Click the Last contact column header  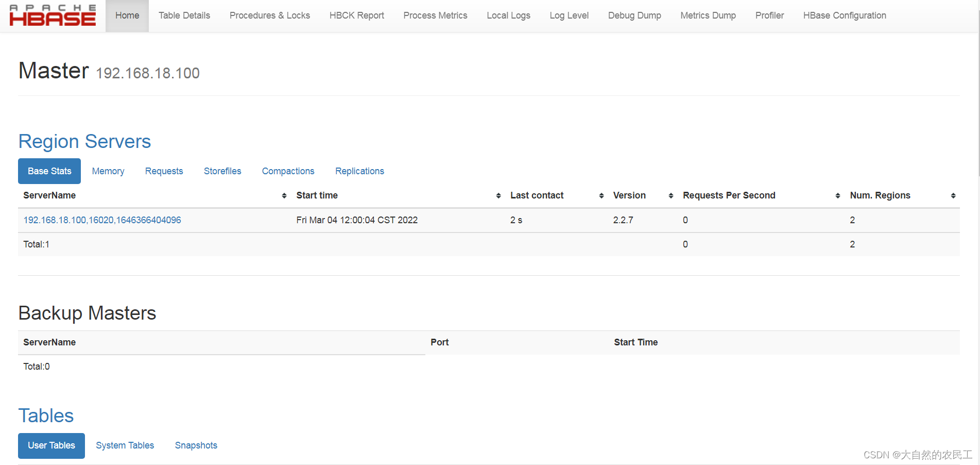[537, 195]
